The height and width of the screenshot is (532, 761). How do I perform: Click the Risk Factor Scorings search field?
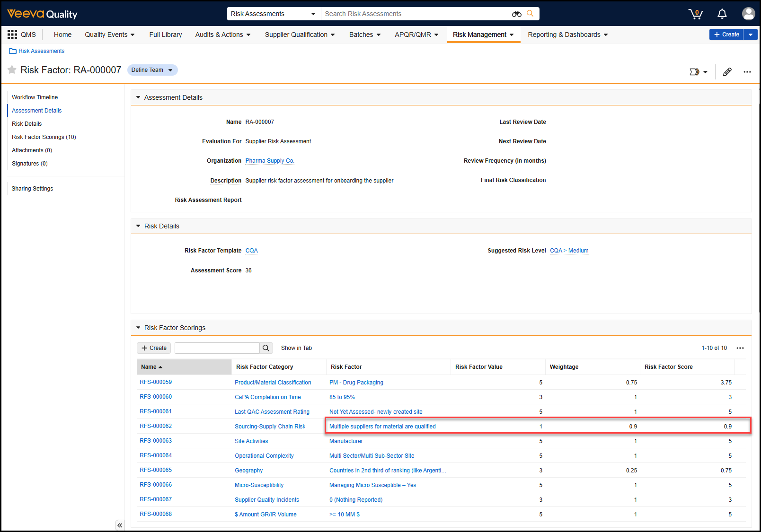pos(217,348)
